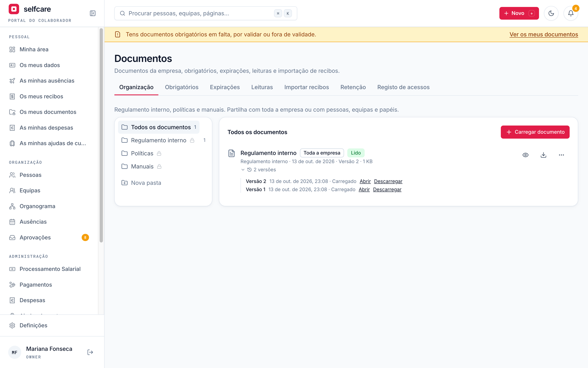
Task: Open the Registo de acessos tab
Action: tap(403, 87)
